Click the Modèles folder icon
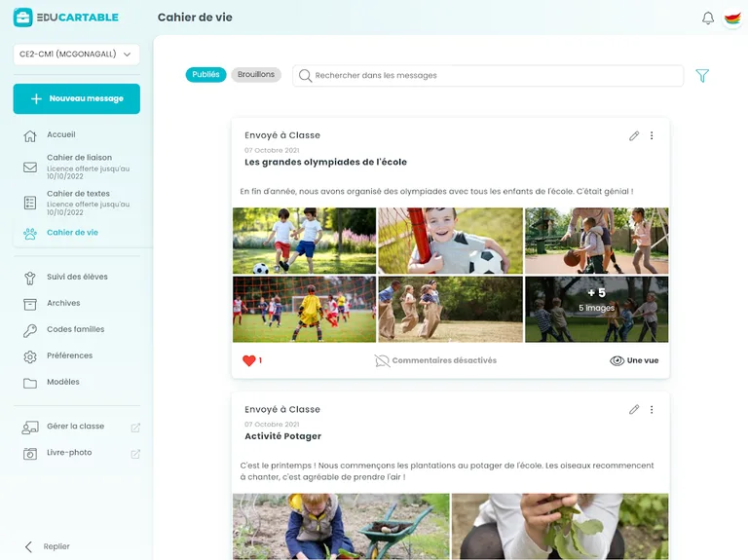The image size is (748, 560). [x=30, y=383]
